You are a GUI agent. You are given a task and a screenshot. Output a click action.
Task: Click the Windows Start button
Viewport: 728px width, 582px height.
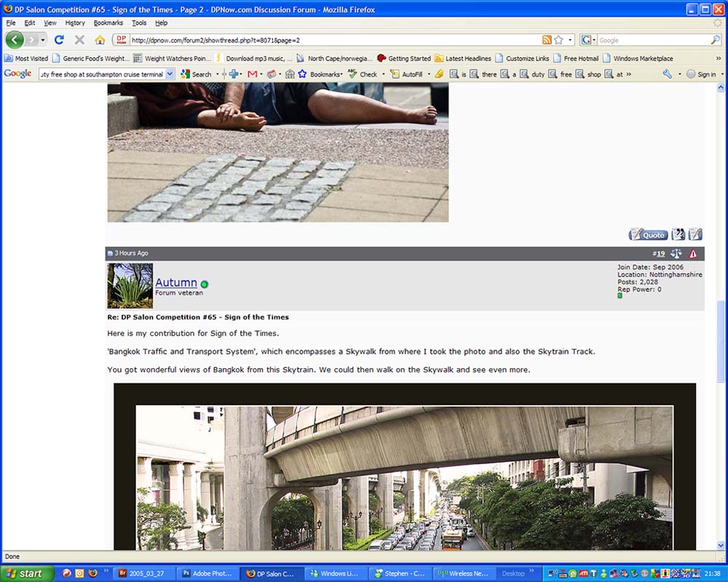[x=26, y=573]
